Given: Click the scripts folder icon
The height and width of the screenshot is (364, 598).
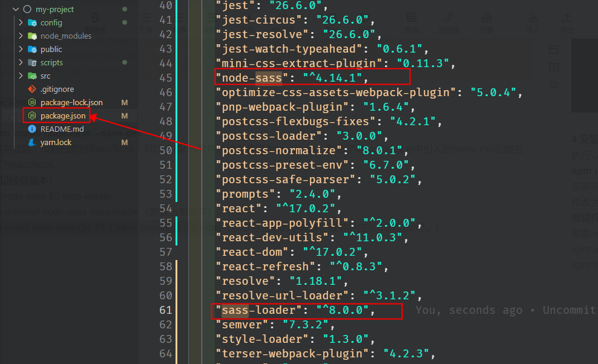Looking at the screenshot, I should [33, 63].
